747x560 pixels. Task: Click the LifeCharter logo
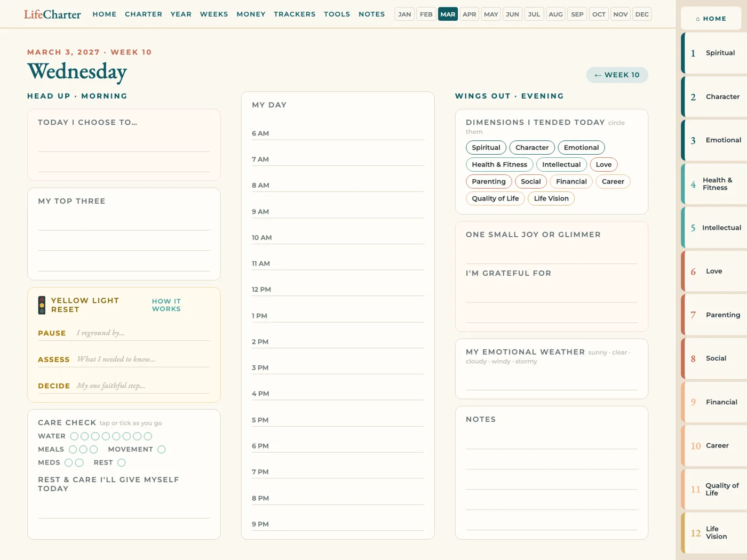52,14
